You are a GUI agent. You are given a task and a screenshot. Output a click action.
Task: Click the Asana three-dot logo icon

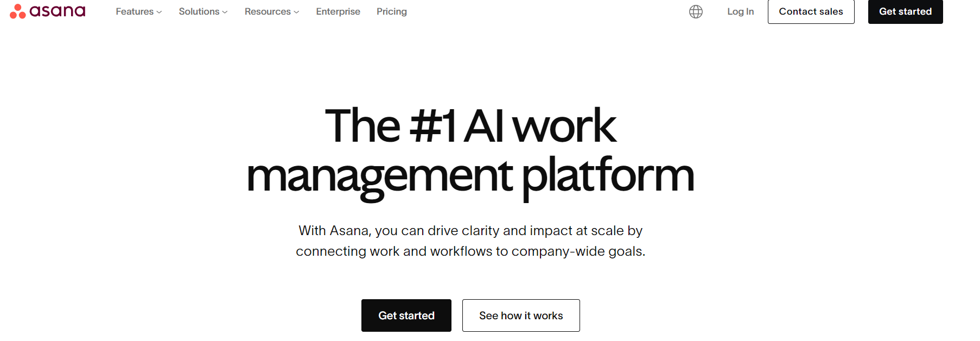tap(17, 11)
